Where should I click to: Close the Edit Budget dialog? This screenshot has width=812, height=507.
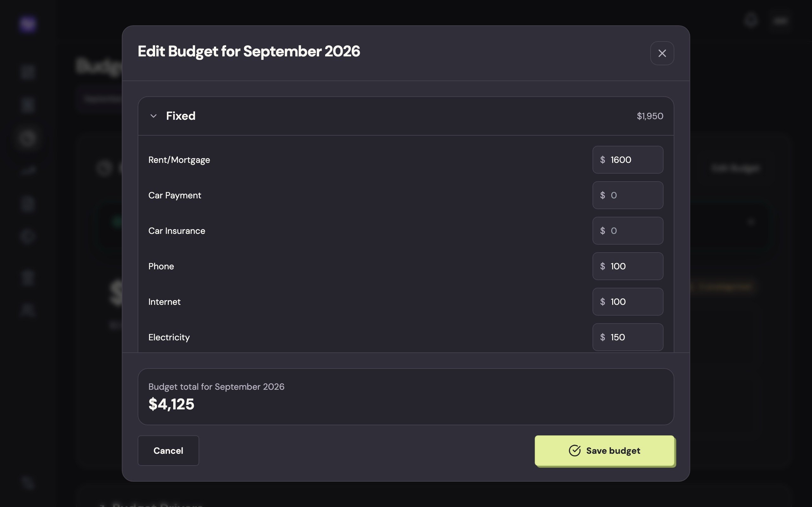coord(662,53)
